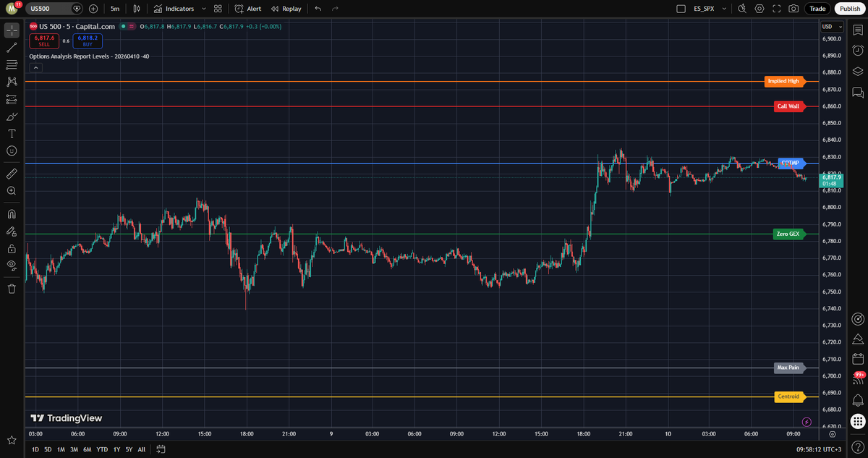The width and height of the screenshot is (868, 458).
Task: Open the chats panel icon
Action: 858,92
